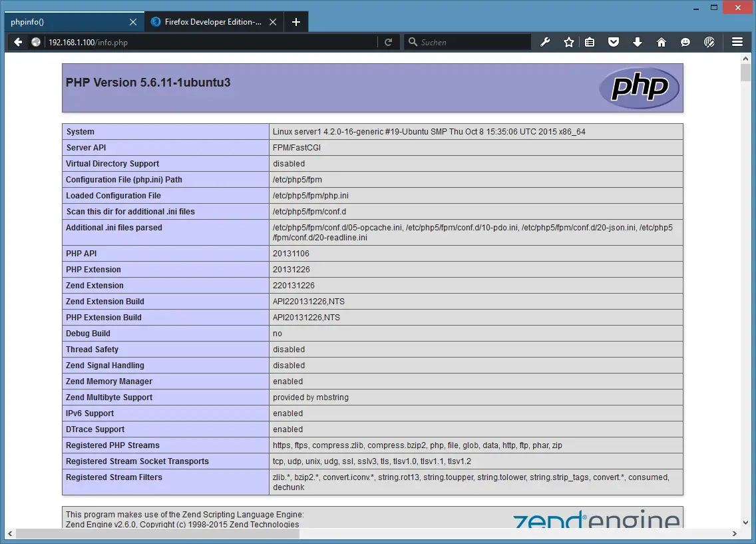
Task: Select the IPv6 Support label
Action: pyautogui.click(x=90, y=413)
